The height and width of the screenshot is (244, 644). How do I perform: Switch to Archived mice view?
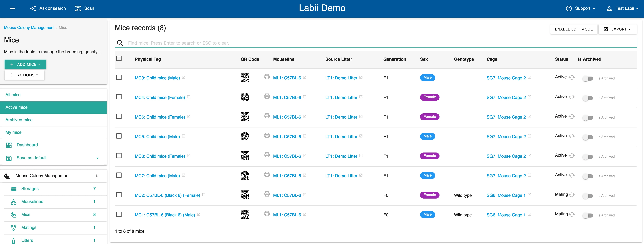coord(19,120)
